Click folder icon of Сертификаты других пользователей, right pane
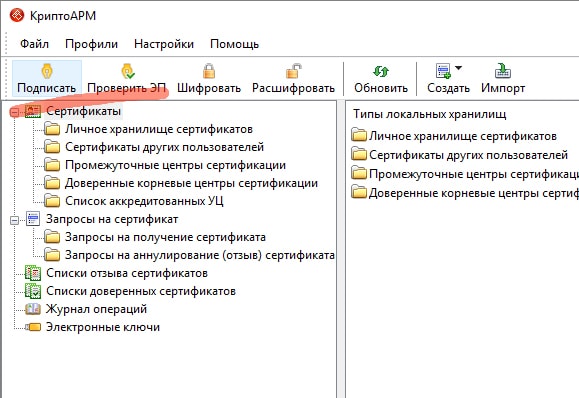 (359, 154)
